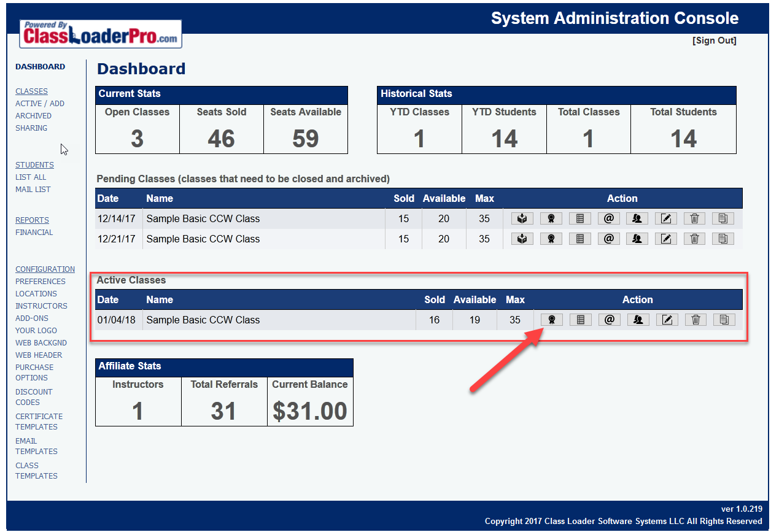771x532 pixels.
Task: Open the Mail List page under Students
Action: tap(33, 190)
